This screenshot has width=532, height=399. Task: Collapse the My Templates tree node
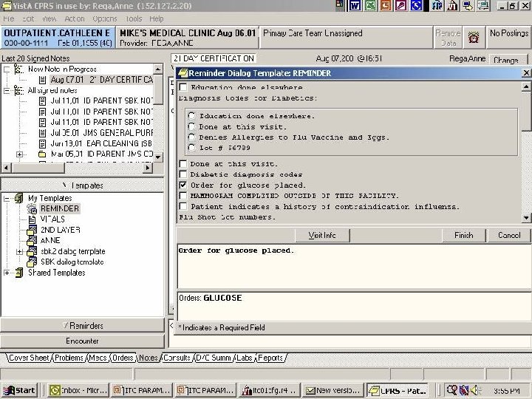pyautogui.click(x=7, y=199)
